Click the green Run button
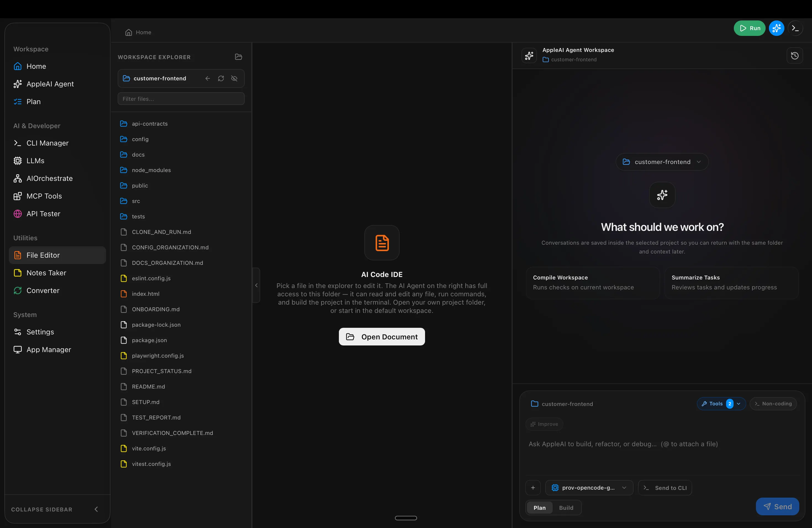Image resolution: width=812 pixels, height=528 pixels. (x=749, y=28)
